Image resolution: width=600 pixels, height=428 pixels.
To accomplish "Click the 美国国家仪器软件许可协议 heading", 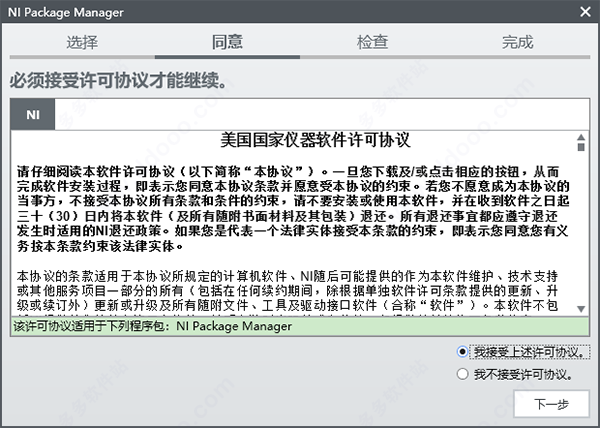I will pos(315,140).
